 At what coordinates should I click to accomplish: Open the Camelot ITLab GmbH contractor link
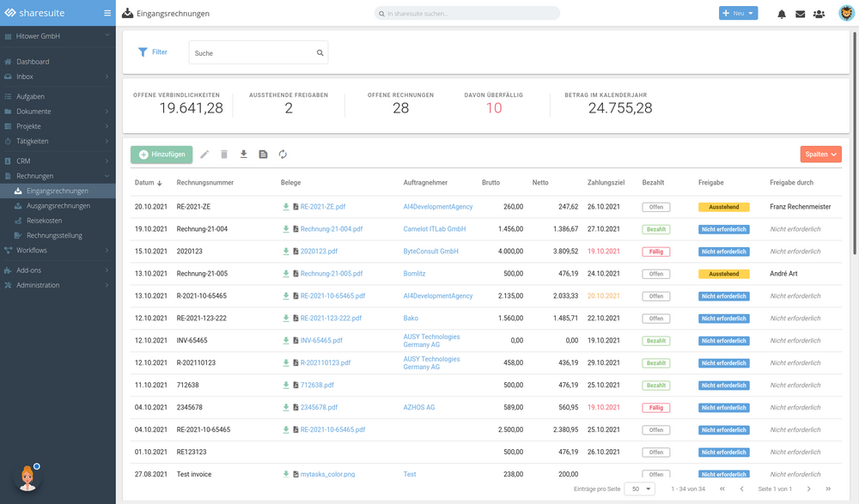(x=434, y=229)
